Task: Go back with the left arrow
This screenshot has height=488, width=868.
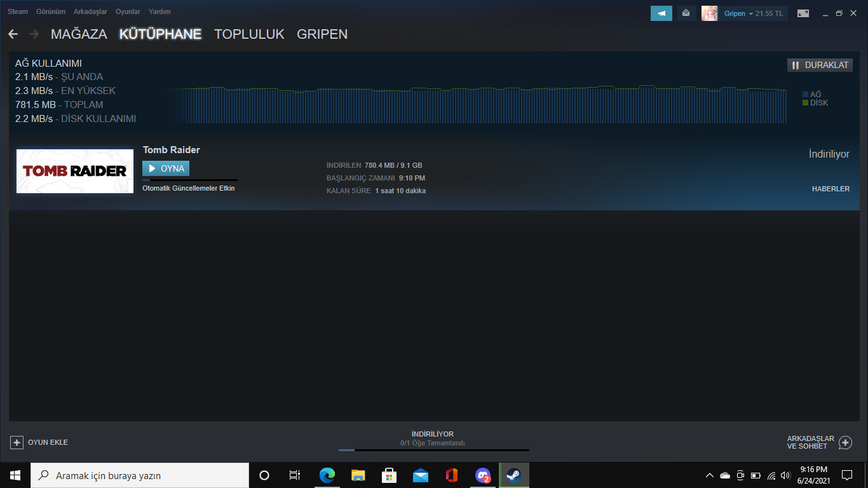Action: pos(13,34)
